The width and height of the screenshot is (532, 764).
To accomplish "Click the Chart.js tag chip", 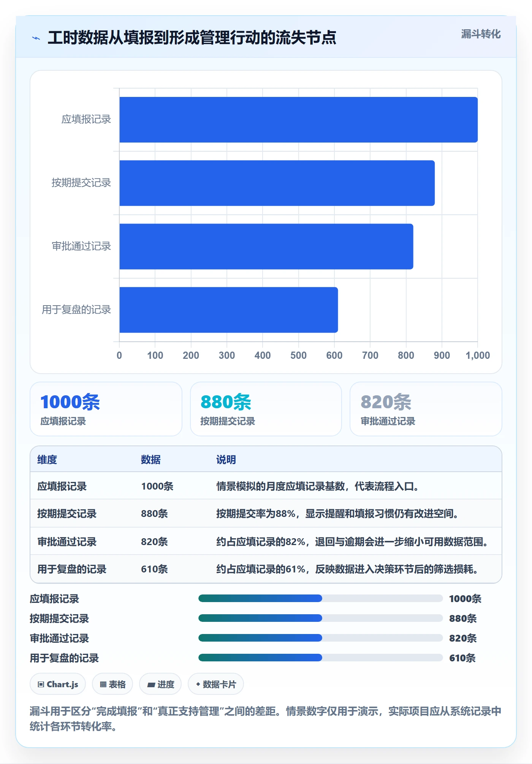I will (58, 684).
